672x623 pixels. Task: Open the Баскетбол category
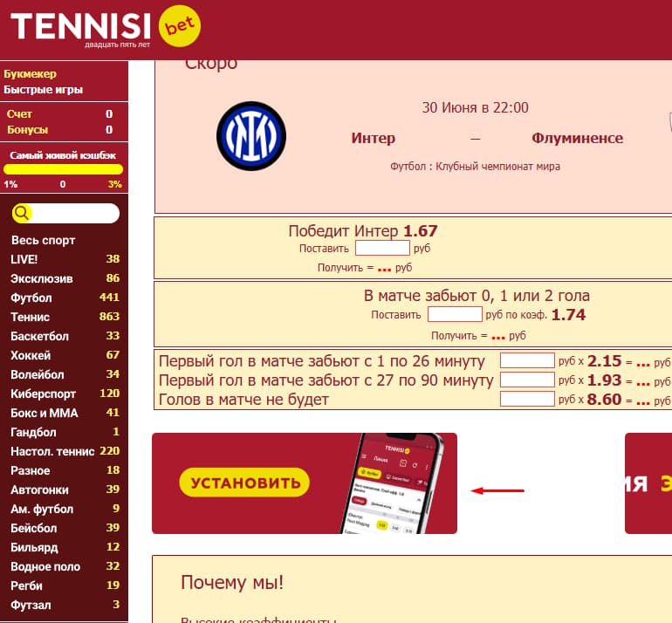click(65, 336)
